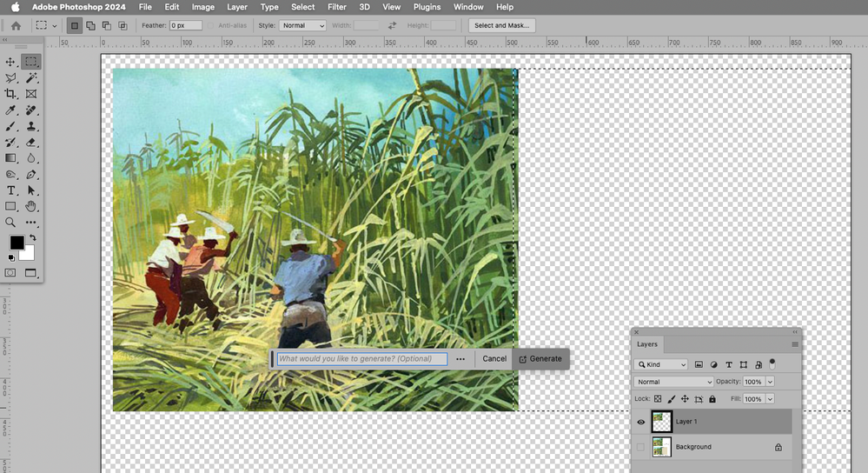Select the Move tool
Image resolution: width=868 pixels, height=473 pixels.
10,62
